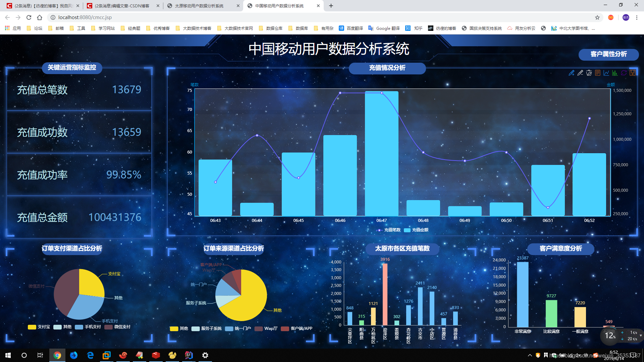Toggle 充值金额 legend series
This screenshot has width=644, height=362.
[416, 230]
